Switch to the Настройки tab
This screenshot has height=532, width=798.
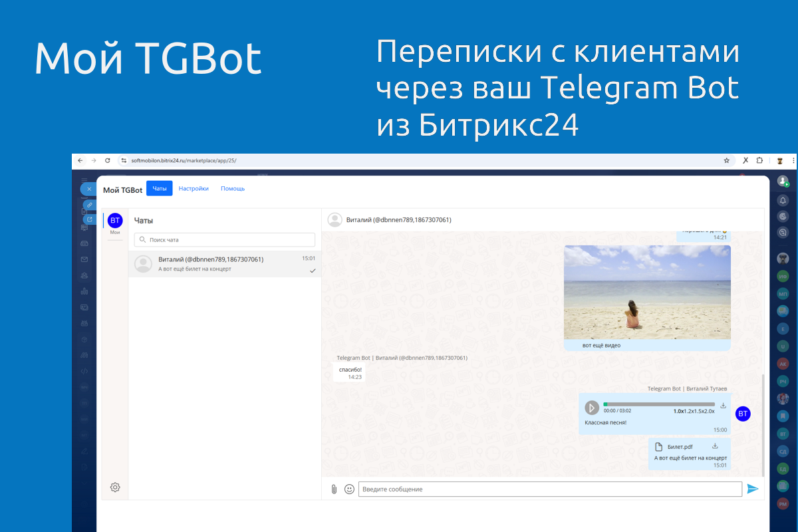[x=194, y=189]
